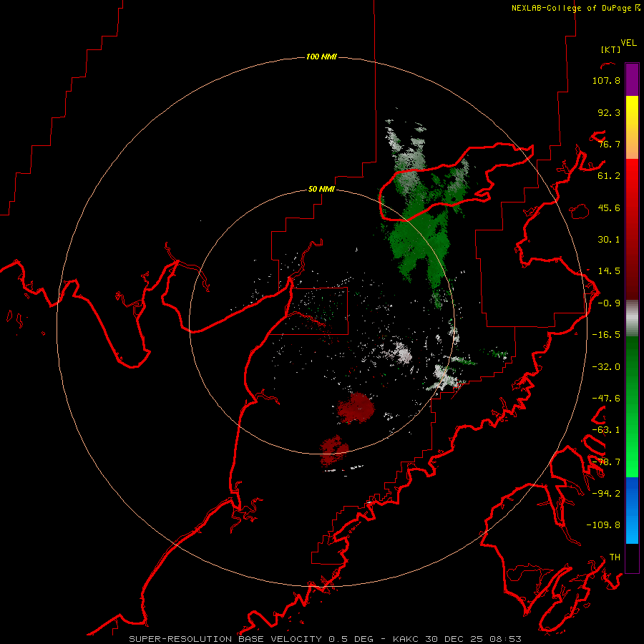
Task: Click the -0.9 velocity scale value
Action: click(609, 303)
